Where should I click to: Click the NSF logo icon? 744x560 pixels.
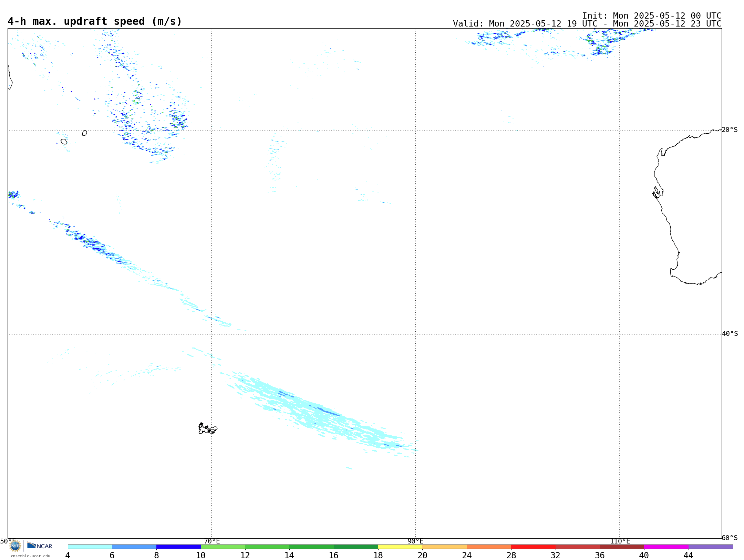click(15, 546)
